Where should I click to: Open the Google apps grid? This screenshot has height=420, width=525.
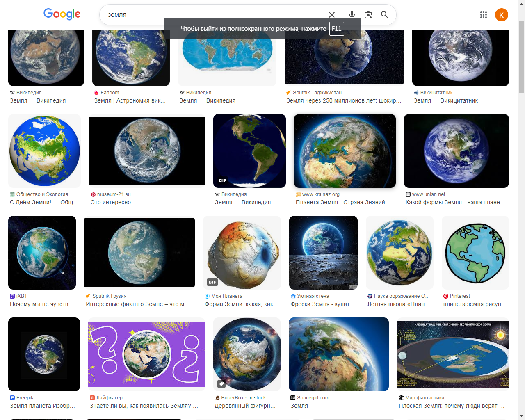pos(484,15)
